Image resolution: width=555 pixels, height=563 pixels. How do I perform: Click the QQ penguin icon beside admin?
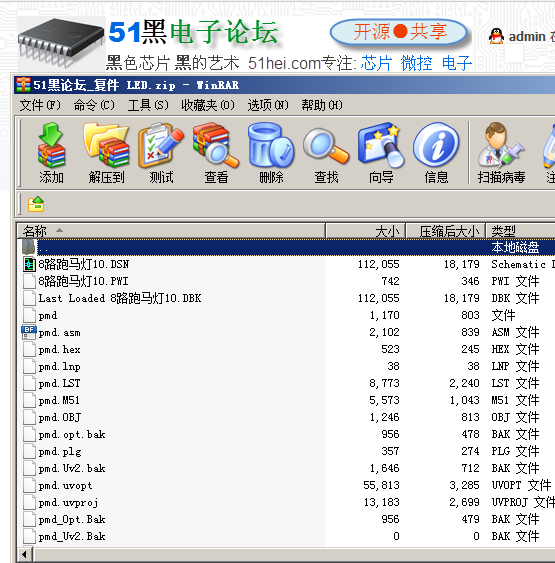[x=496, y=36]
